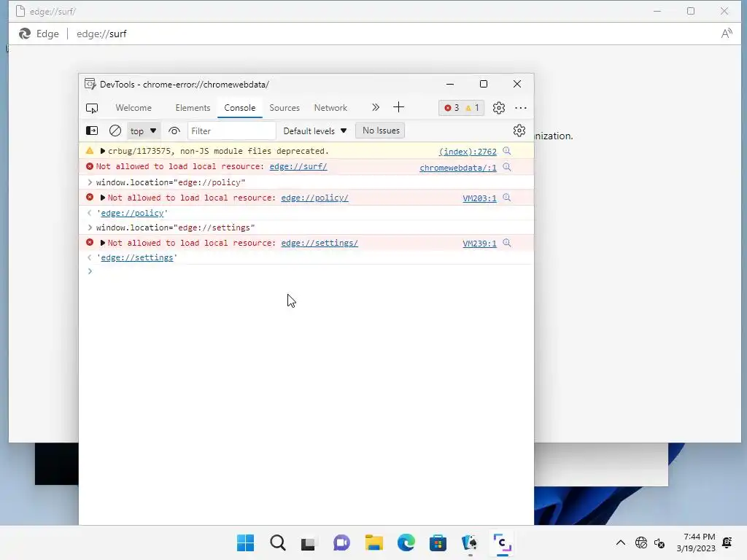Open VM203:1 source link
Screen dimensions: 747x560
tap(479, 198)
